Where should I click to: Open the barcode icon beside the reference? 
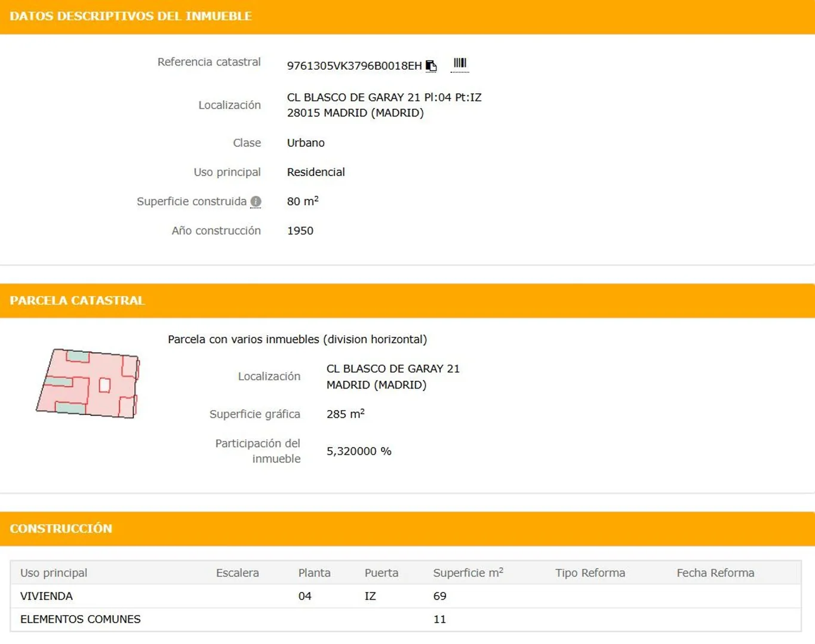point(460,63)
